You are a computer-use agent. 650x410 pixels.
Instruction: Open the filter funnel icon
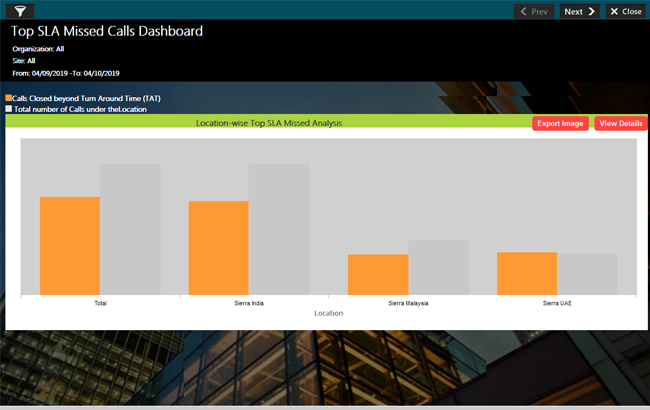[x=19, y=11]
